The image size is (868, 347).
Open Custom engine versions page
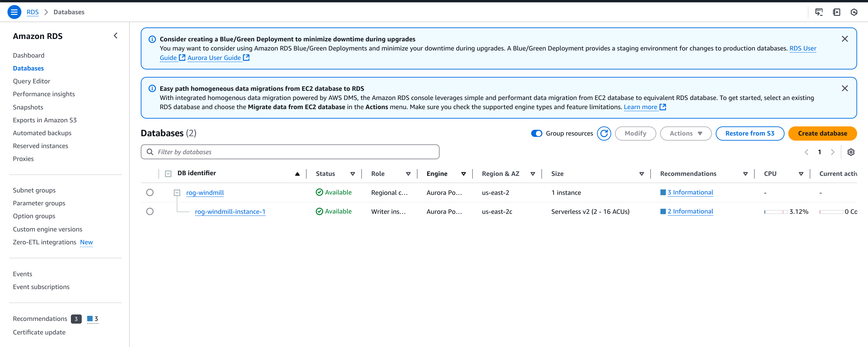pos(47,229)
